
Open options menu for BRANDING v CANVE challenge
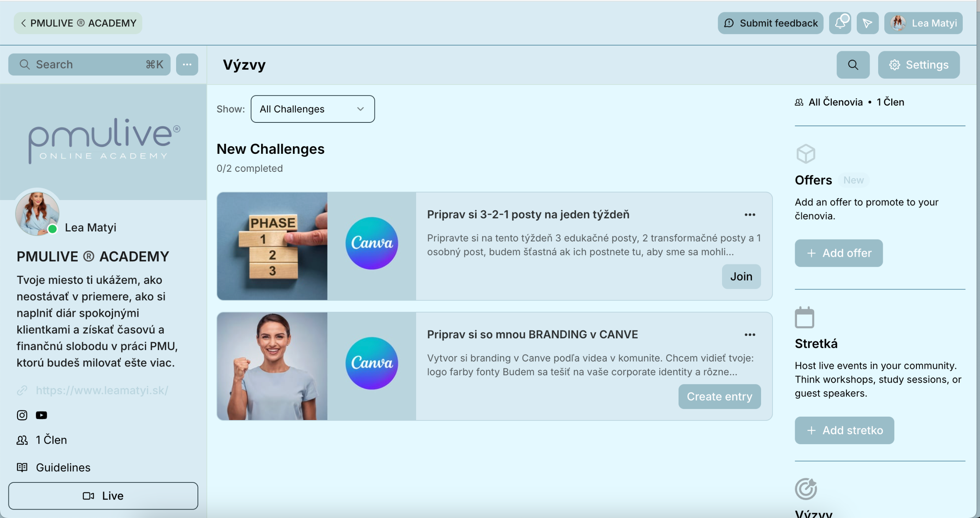click(x=750, y=335)
